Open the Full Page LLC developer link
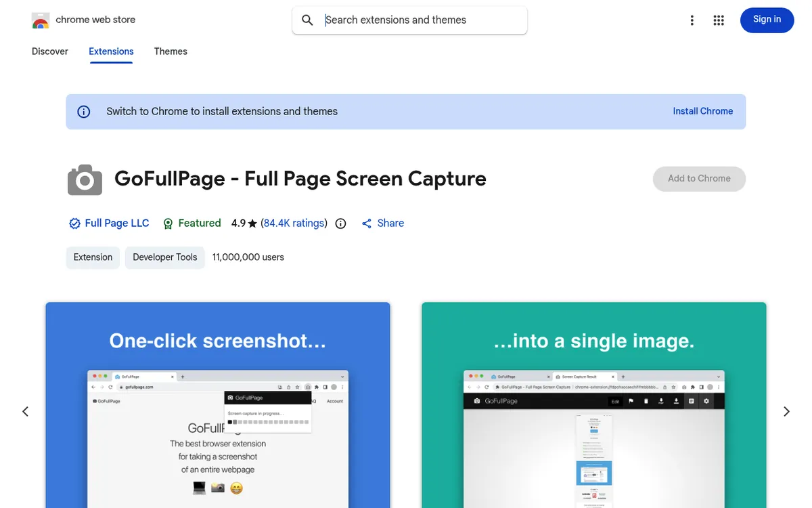Viewport: 812px width, 508px height. [116, 224]
